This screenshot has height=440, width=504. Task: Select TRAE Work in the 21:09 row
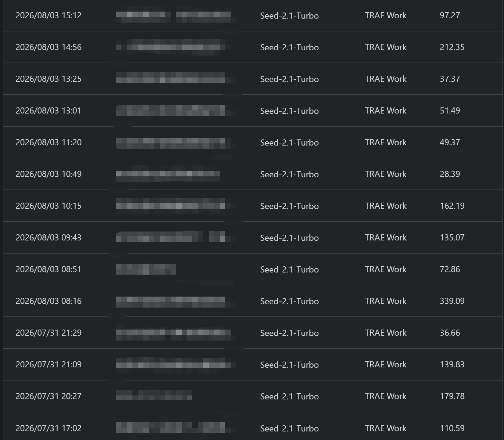coord(386,365)
